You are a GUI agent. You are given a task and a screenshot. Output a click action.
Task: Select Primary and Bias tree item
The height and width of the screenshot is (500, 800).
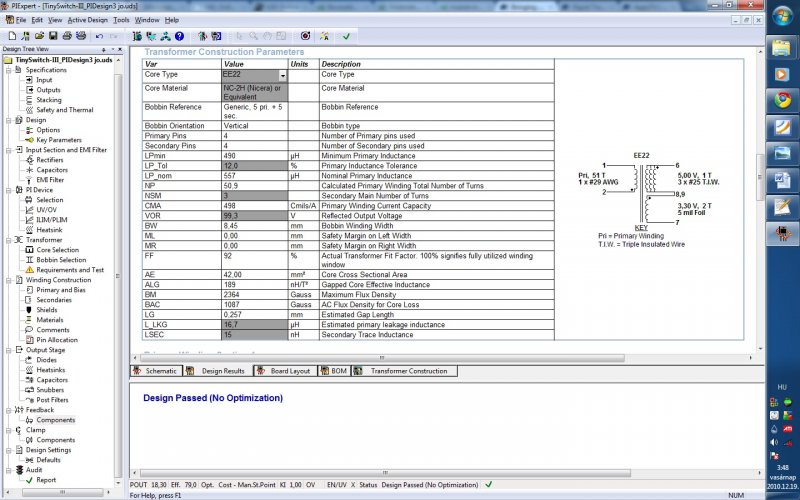[x=61, y=290]
